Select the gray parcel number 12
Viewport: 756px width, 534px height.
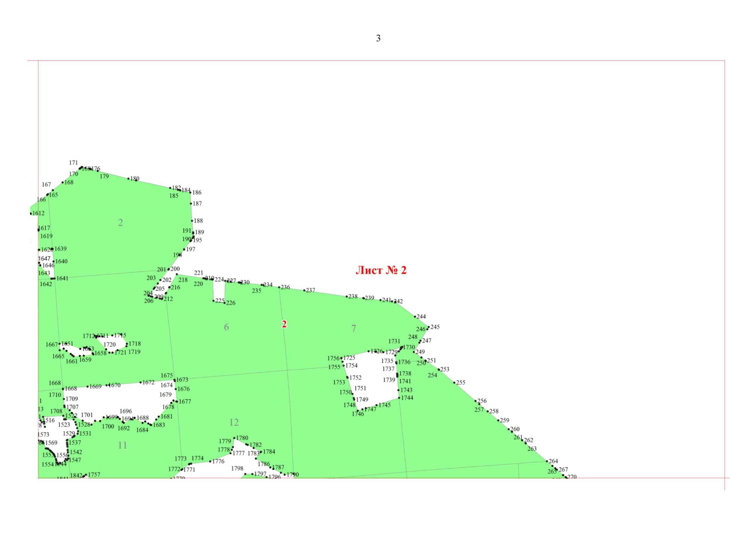(x=234, y=422)
